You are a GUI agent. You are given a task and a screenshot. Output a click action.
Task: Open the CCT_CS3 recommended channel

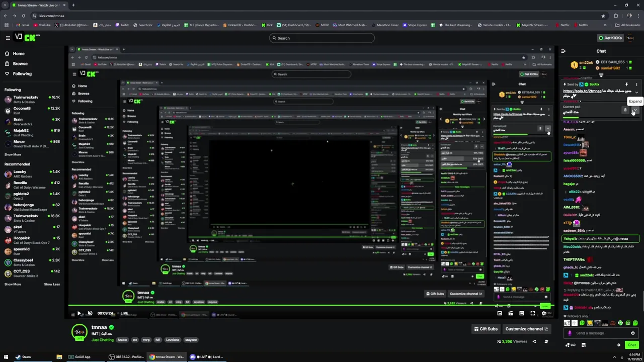point(31,273)
